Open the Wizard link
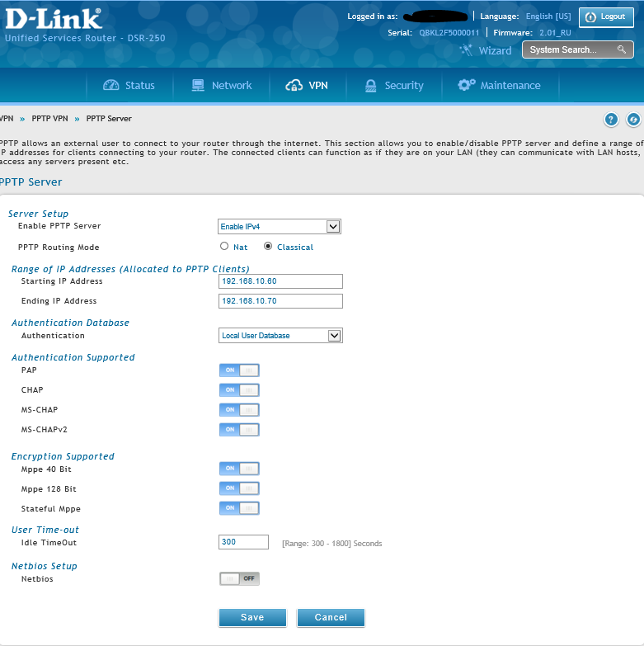 [495, 50]
